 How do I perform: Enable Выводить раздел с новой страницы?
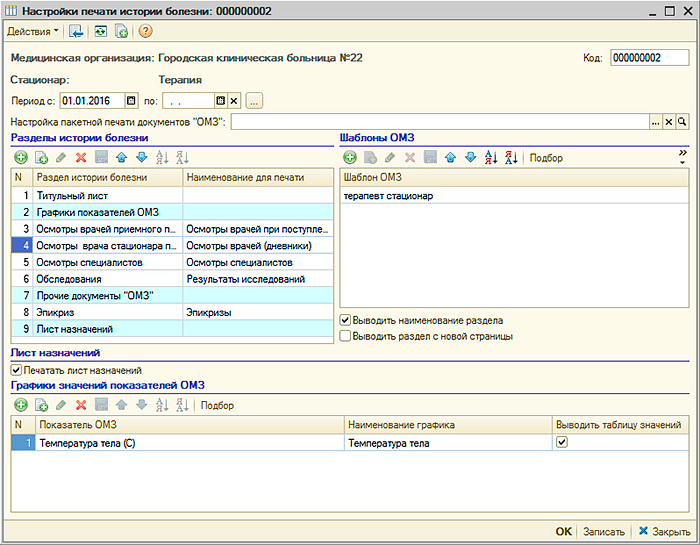[x=346, y=336]
